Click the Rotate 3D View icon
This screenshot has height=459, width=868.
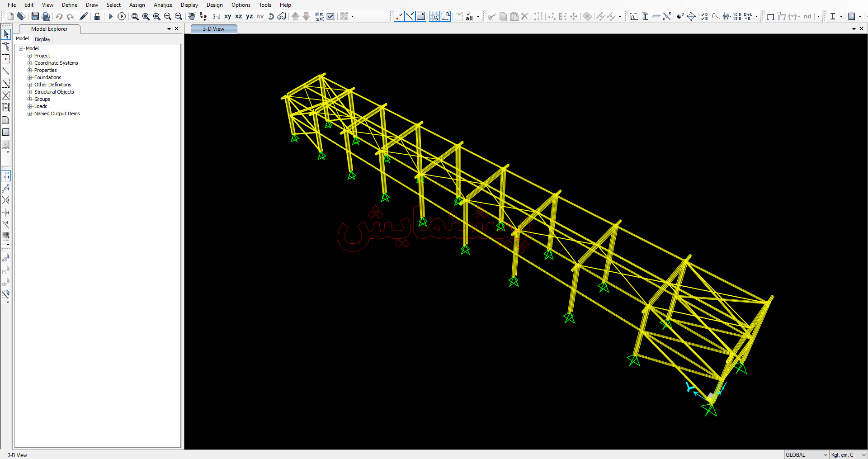click(271, 16)
